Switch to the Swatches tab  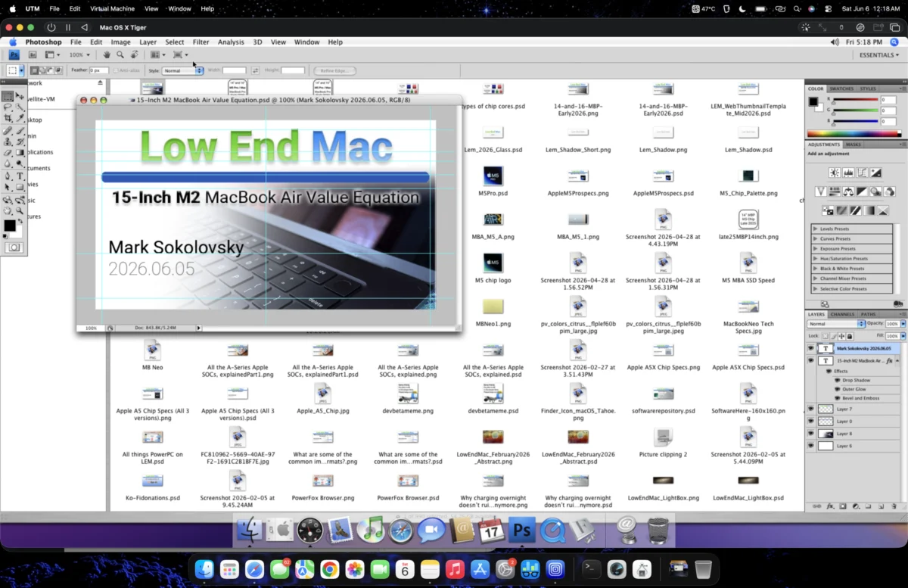[x=841, y=89]
